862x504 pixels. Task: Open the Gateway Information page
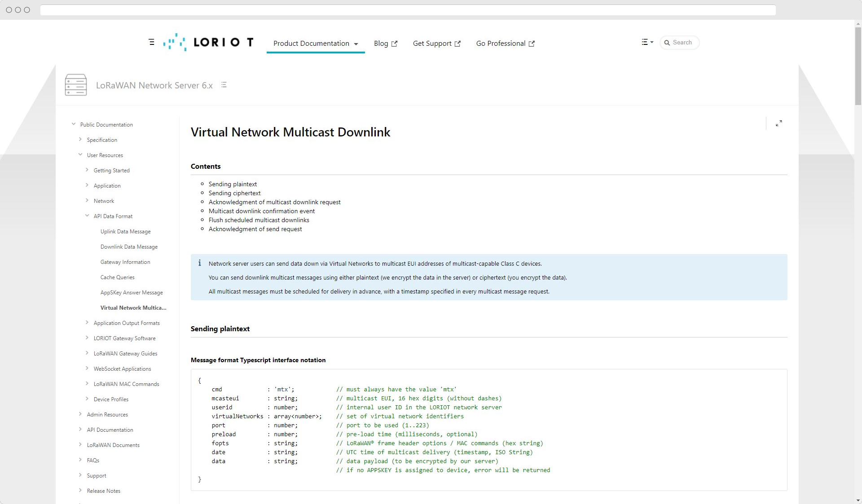[125, 262]
